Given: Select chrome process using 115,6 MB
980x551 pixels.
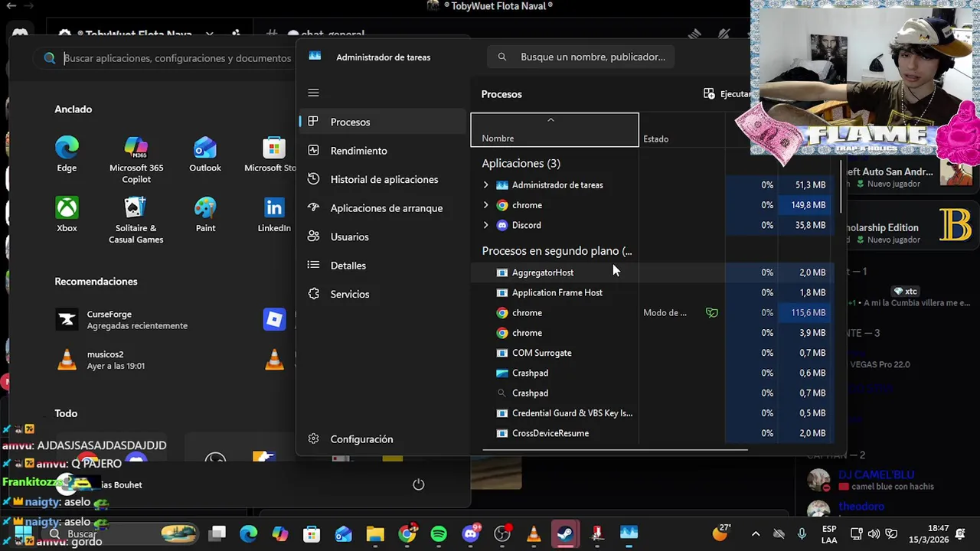Looking at the screenshot, I should 652,313.
